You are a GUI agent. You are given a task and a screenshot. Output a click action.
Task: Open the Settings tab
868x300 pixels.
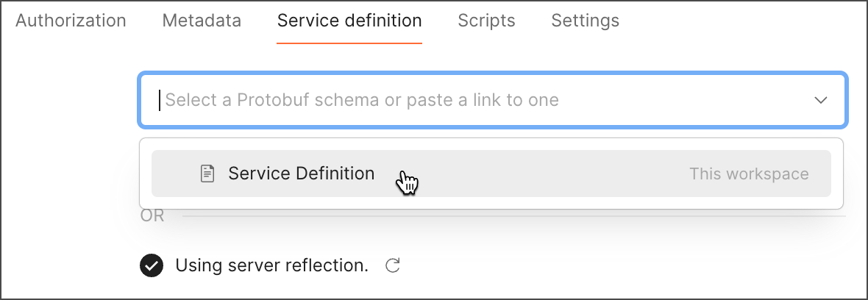point(585,21)
